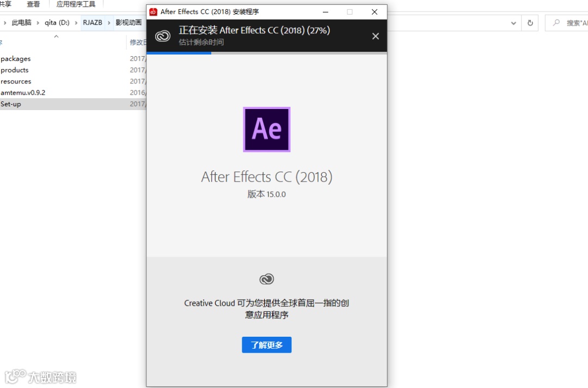Expand the chevron after RJAZB breadcrumb
The height and width of the screenshot is (388, 588).
[109, 23]
